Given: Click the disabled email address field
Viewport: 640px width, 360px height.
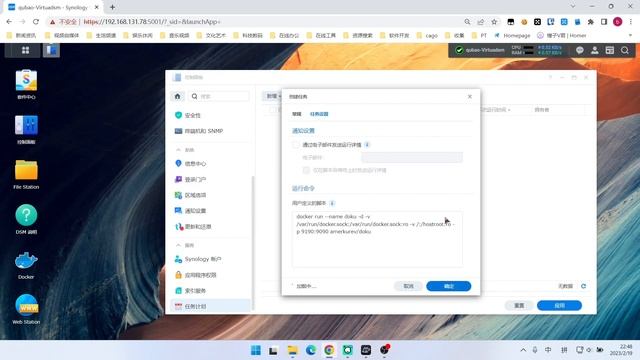Looking at the screenshot, I should point(412,157).
